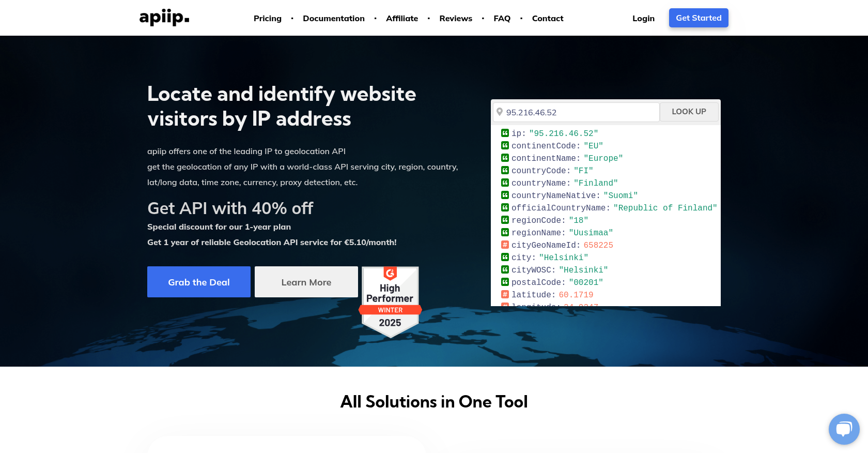This screenshot has width=868, height=453.
Task: Click the string icon beside cityWOSC
Action: coord(505,269)
